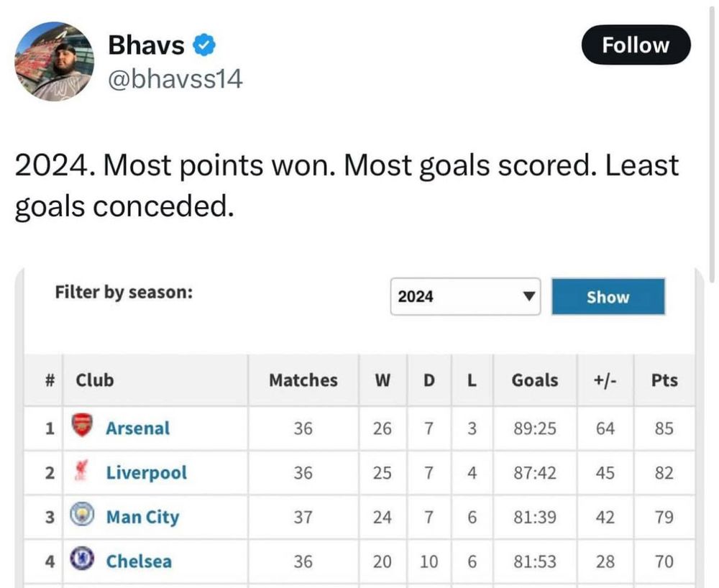Click the Chelsea club crest icon
719x588 pixels.
(x=83, y=560)
